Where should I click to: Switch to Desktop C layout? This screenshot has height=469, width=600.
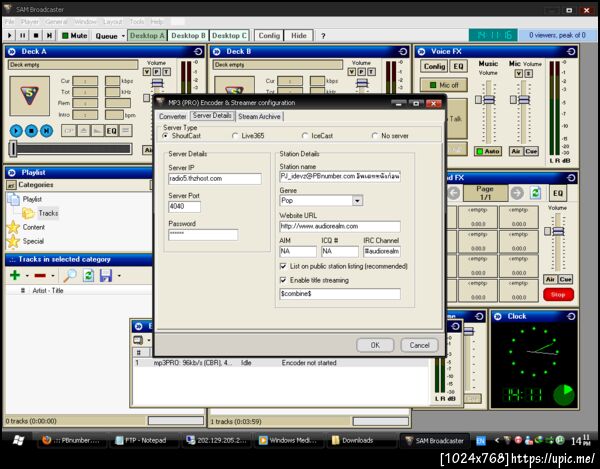click(229, 36)
